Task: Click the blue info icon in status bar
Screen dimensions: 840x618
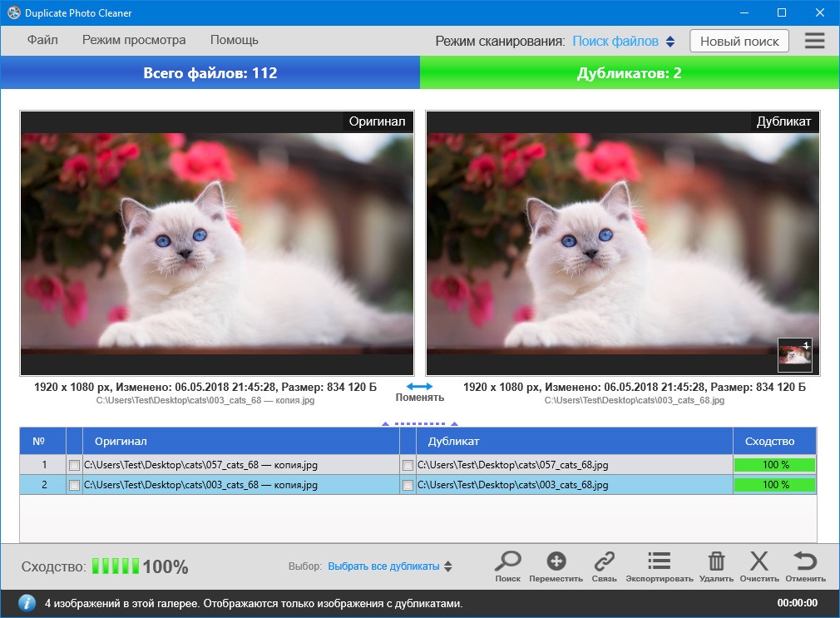Action: pyautogui.click(x=27, y=603)
